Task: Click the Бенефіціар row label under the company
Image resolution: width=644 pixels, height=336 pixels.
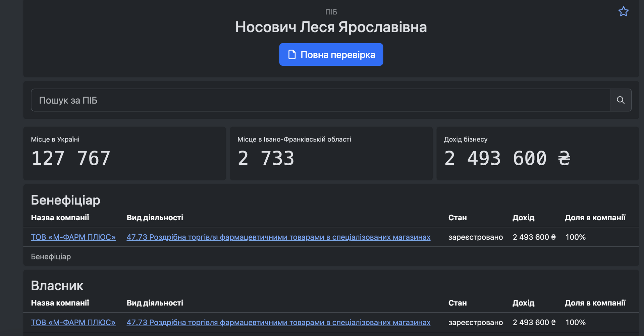Action: 51,257
